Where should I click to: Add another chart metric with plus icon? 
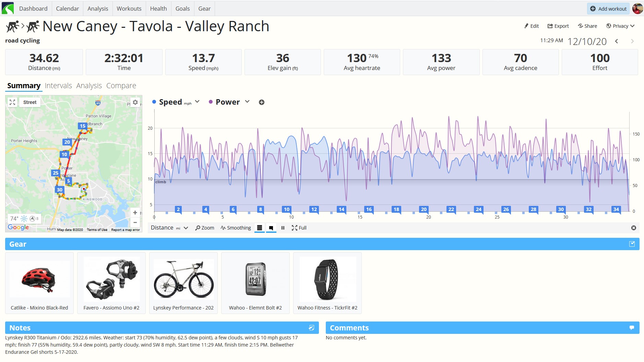262,102
